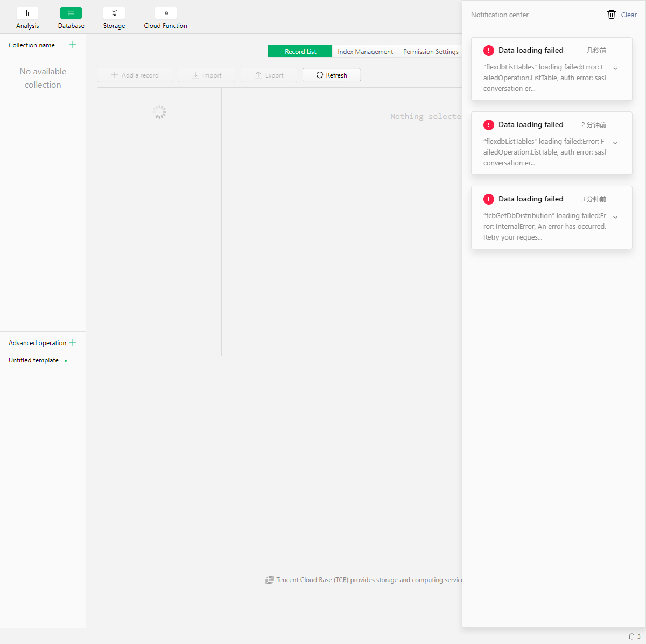
Task: Click the Cloud Function label
Action: pyautogui.click(x=166, y=26)
